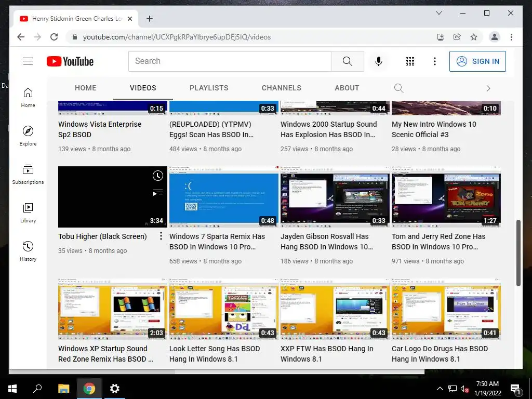Click the SIGN IN button
The height and width of the screenshot is (399, 532).
[x=477, y=61]
